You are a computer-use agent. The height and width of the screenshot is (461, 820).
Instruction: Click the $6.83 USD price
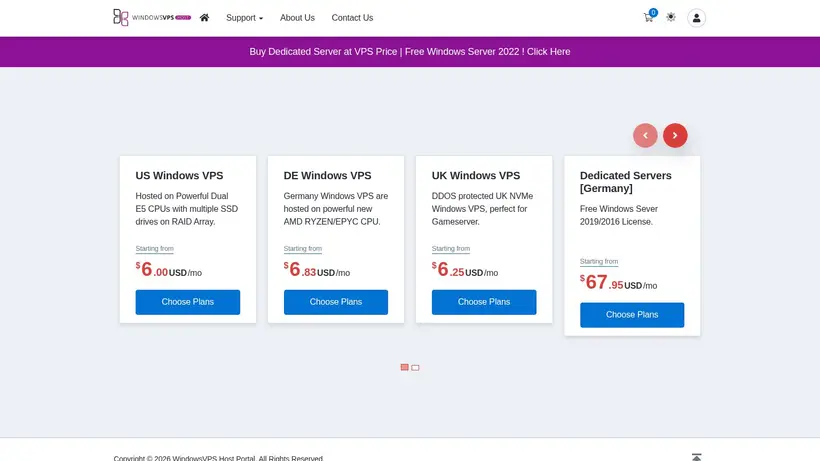(317, 270)
